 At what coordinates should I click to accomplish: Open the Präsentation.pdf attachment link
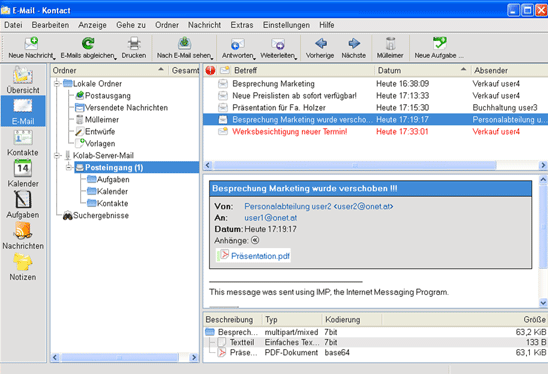260,256
